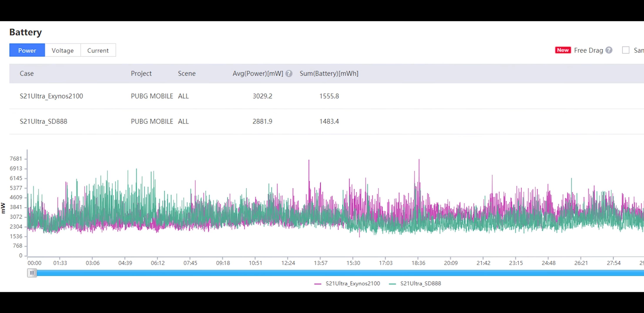The image size is (644, 313).
Task: Click the 18:36 time axis label
Action: (418, 263)
